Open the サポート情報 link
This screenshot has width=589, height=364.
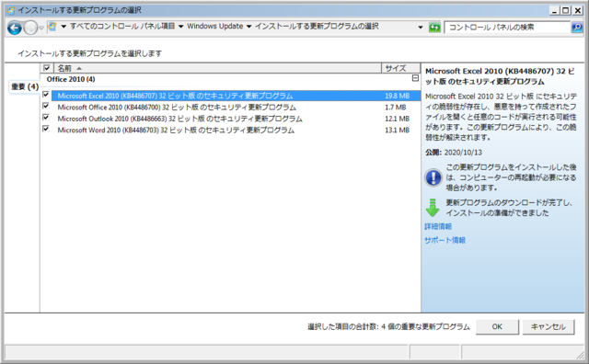pyautogui.click(x=445, y=240)
